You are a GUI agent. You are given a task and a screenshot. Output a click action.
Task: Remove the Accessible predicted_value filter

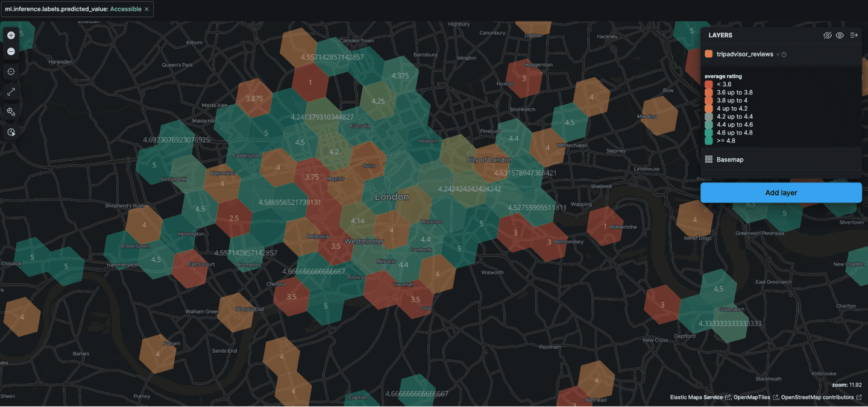tap(146, 9)
